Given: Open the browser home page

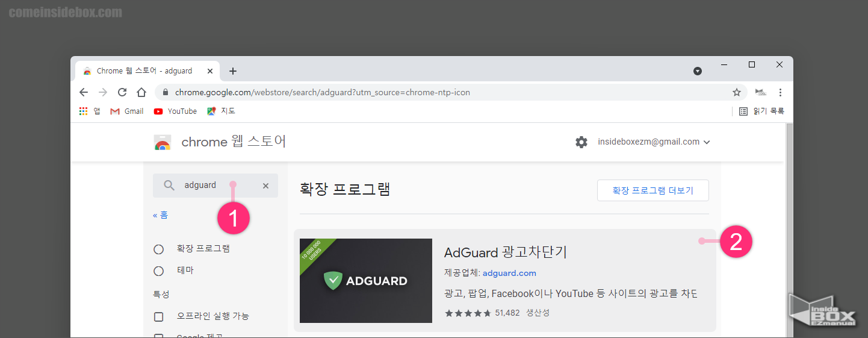Looking at the screenshot, I should click(x=141, y=92).
